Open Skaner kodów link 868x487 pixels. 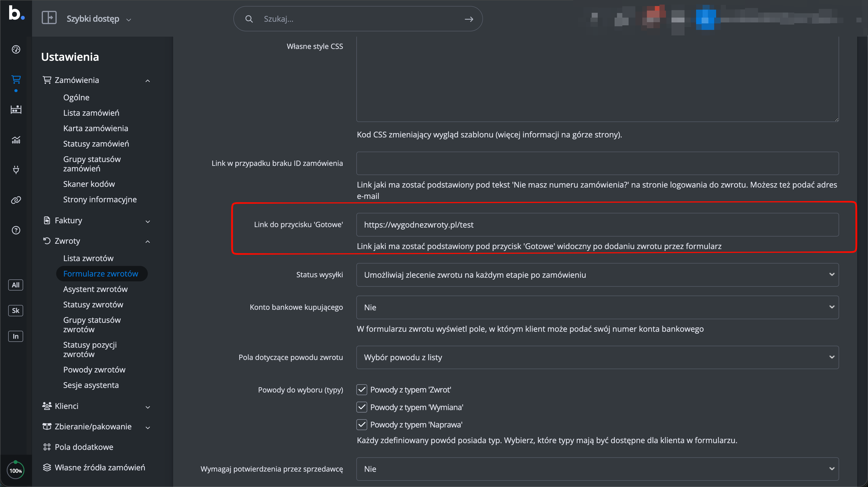click(89, 184)
